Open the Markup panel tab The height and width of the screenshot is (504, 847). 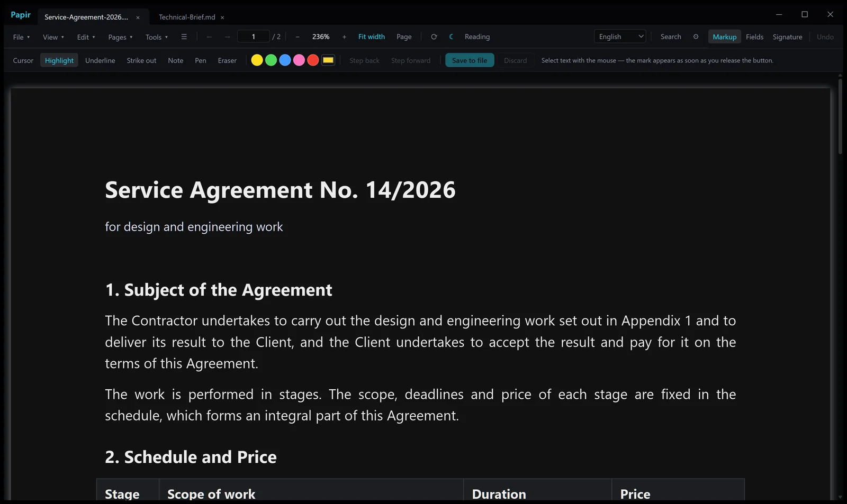[724, 37]
